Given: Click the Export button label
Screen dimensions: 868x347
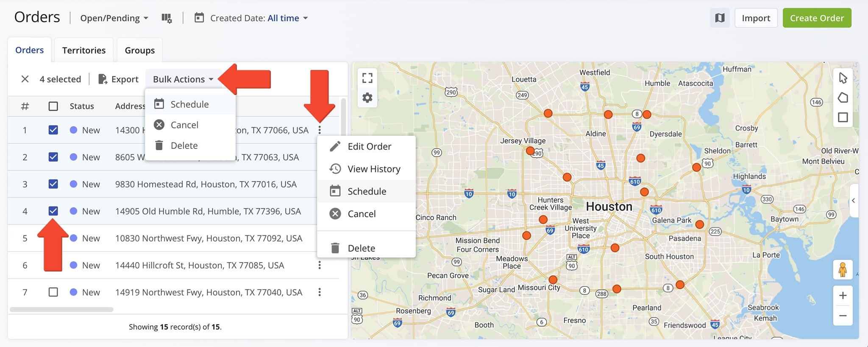Looking at the screenshot, I should [x=125, y=79].
